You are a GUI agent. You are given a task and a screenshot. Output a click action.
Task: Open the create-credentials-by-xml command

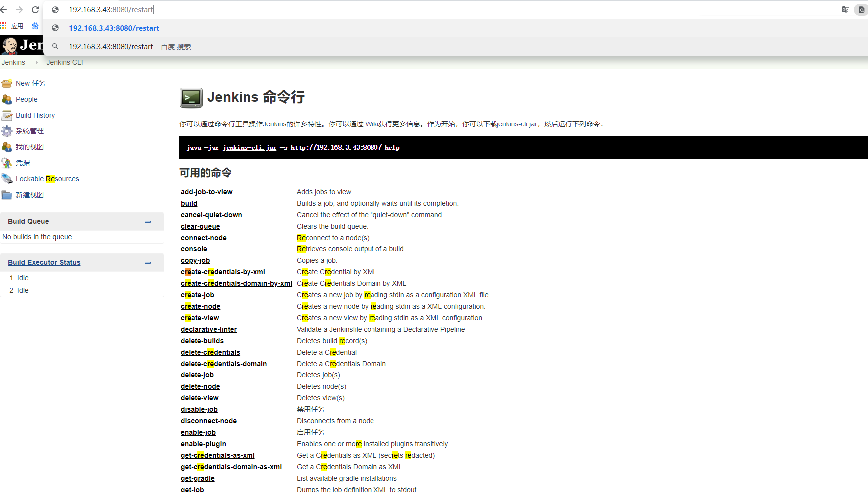223,272
